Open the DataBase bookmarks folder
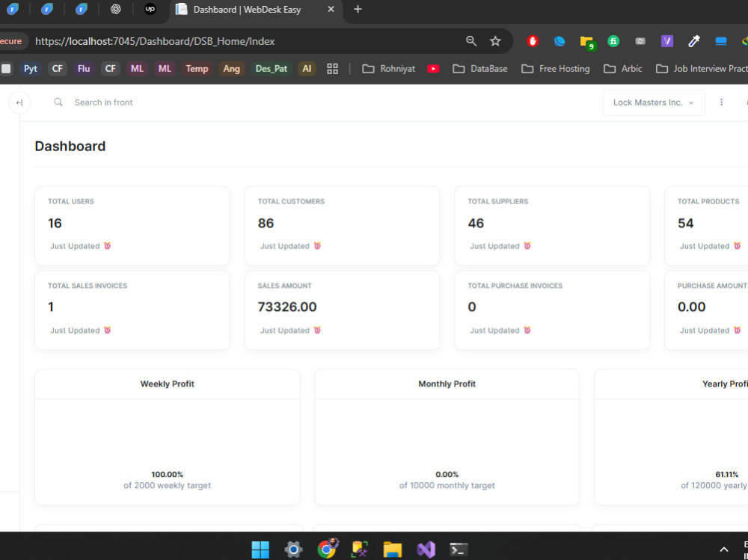This screenshot has height=560, width=748. pyautogui.click(x=479, y=69)
